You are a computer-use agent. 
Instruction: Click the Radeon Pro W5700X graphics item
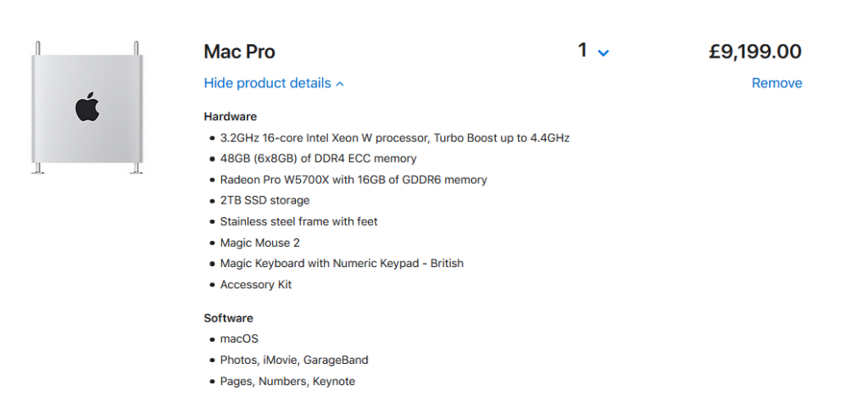click(x=353, y=180)
